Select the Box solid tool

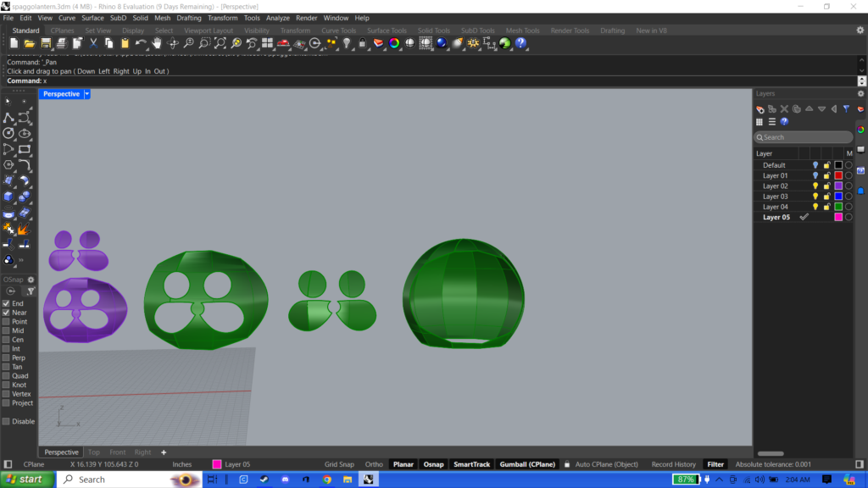(x=8, y=197)
